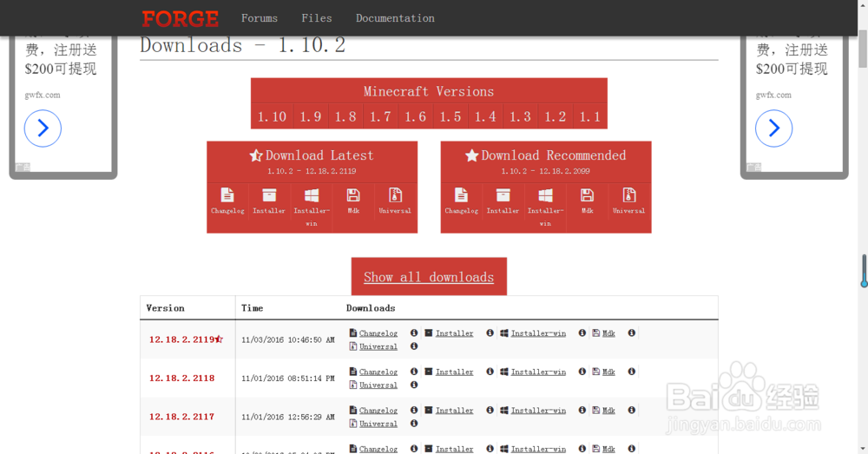Screen dimensions: 868x454
Task: Click info icon after Changelog for 12.18.2.2117
Action: point(414,410)
